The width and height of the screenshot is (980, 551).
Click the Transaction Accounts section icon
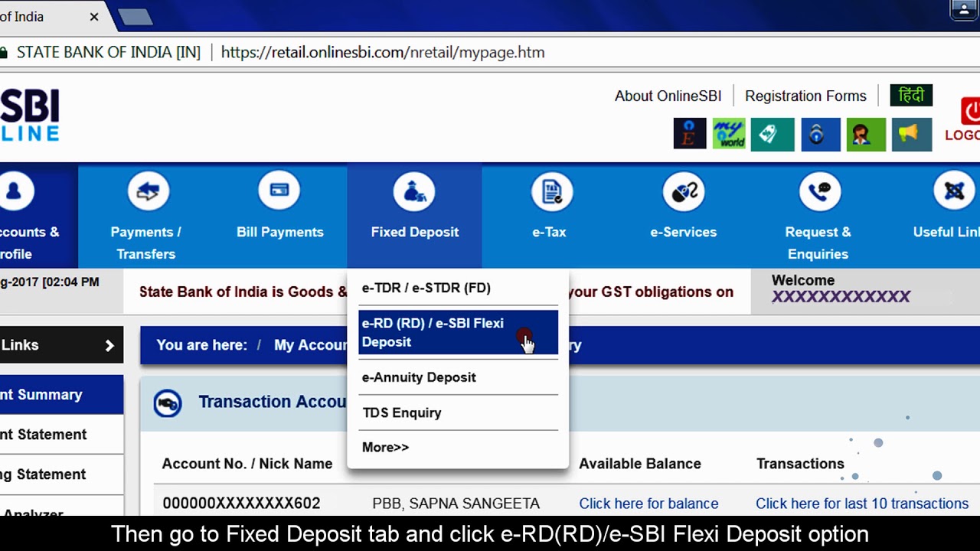[x=168, y=403]
